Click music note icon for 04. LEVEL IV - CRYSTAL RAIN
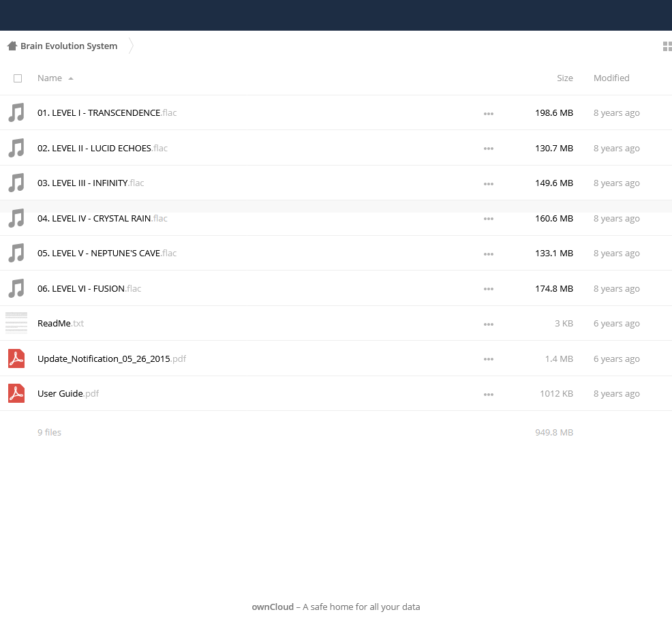 pos(16,218)
